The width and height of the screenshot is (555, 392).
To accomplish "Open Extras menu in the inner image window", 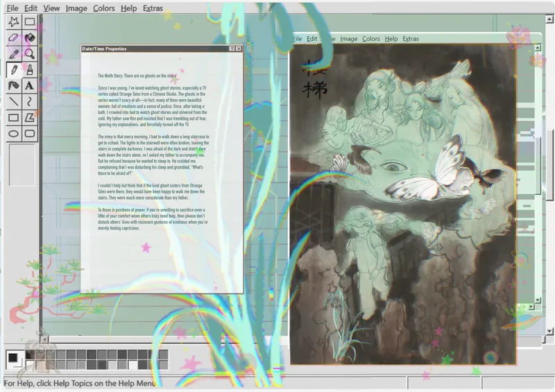I will click(x=411, y=39).
